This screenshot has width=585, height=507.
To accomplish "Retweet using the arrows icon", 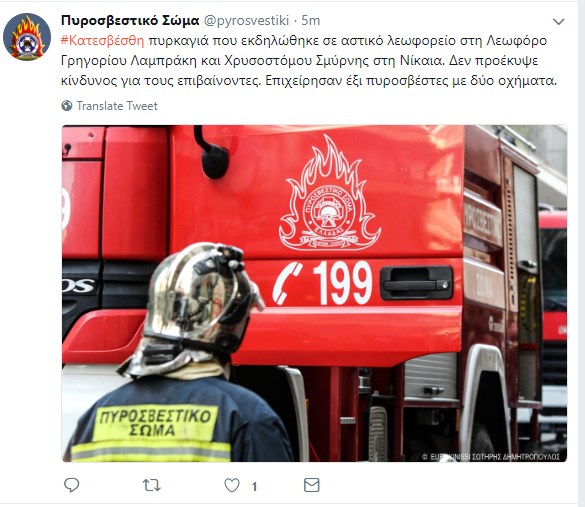I will click(151, 485).
